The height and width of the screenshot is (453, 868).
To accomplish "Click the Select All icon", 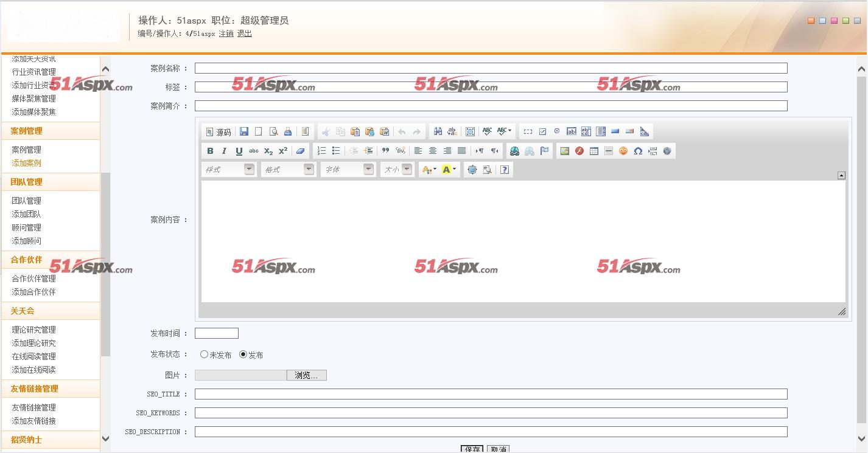I will (x=470, y=131).
